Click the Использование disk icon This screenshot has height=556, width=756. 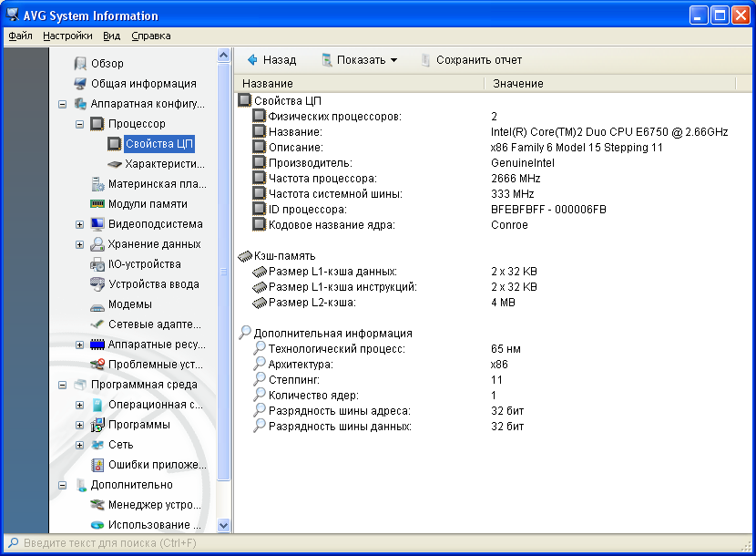(97, 525)
